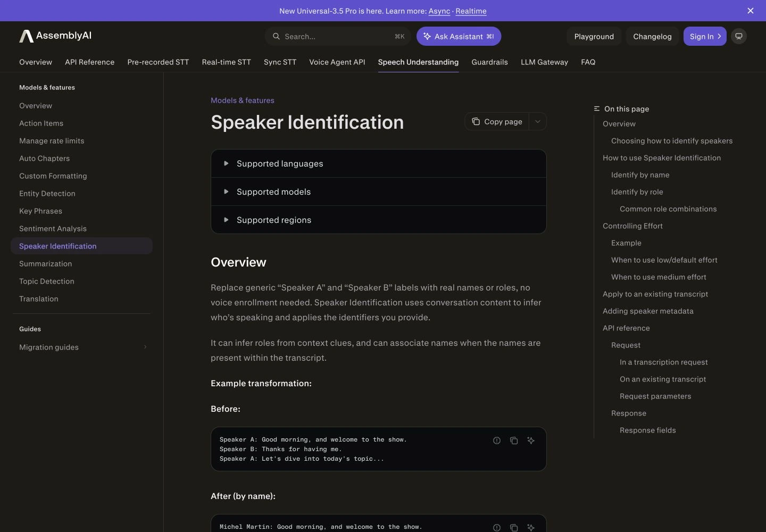Switch to the Real-time STT tab

226,62
